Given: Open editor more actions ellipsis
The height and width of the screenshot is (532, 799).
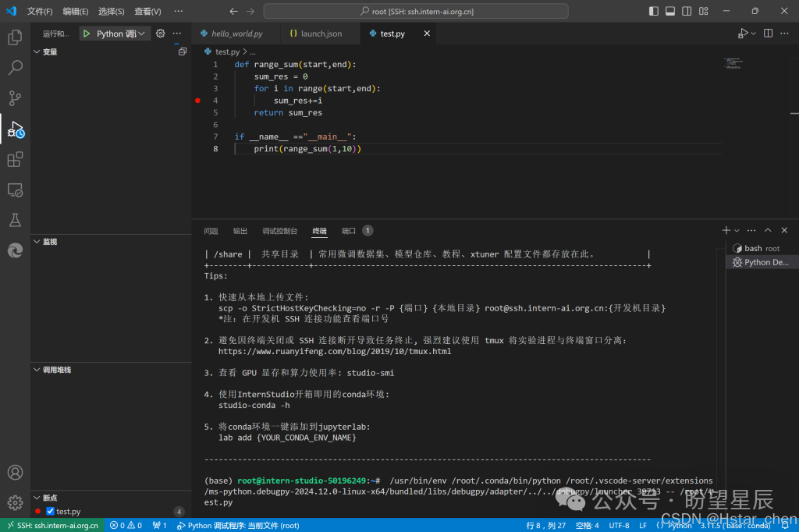Looking at the screenshot, I should pyautogui.click(x=784, y=34).
